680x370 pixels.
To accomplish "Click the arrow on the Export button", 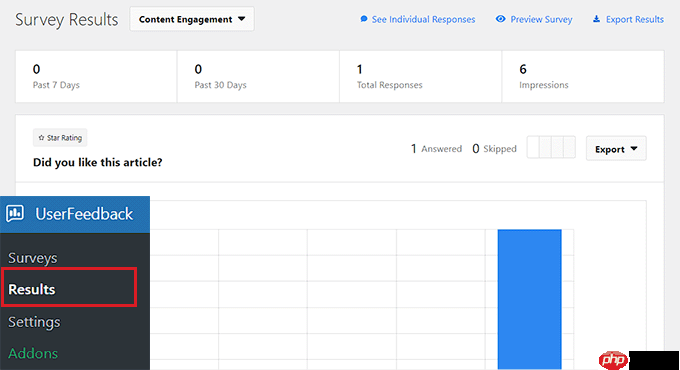I will point(634,149).
